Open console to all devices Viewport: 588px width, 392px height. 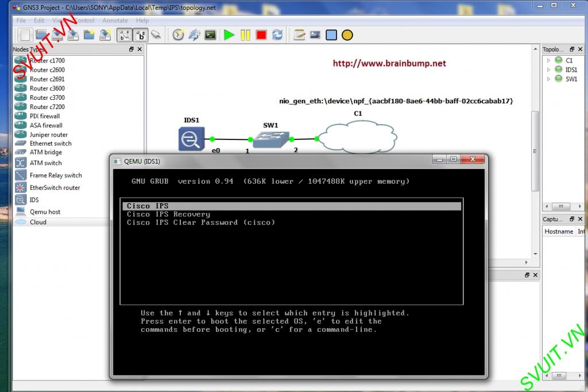[x=210, y=35]
